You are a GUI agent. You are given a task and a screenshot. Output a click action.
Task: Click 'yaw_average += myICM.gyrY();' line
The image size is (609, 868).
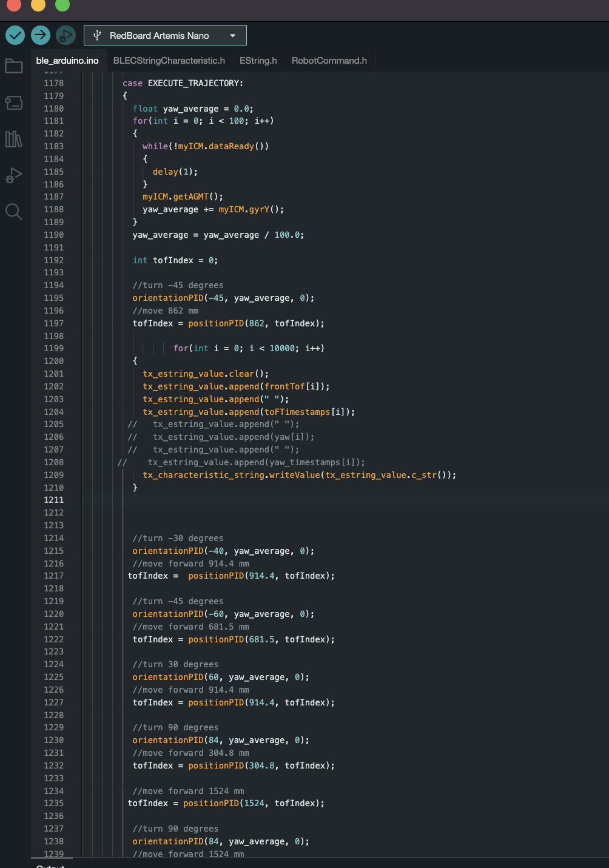(x=213, y=209)
